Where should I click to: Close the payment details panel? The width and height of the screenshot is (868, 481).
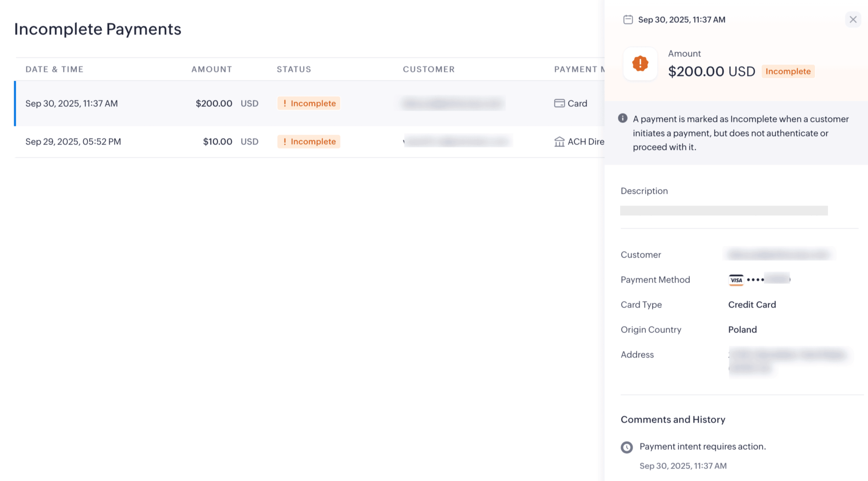[852, 20]
